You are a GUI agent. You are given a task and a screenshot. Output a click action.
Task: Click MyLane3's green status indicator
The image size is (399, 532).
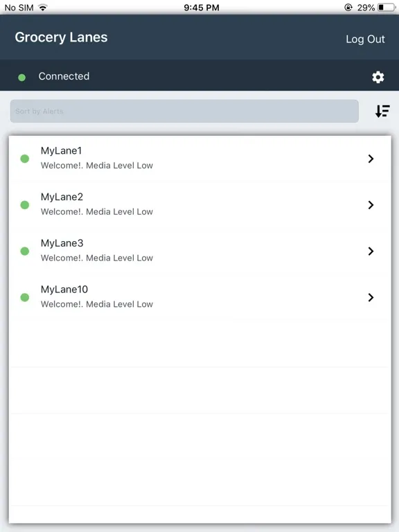(x=25, y=251)
